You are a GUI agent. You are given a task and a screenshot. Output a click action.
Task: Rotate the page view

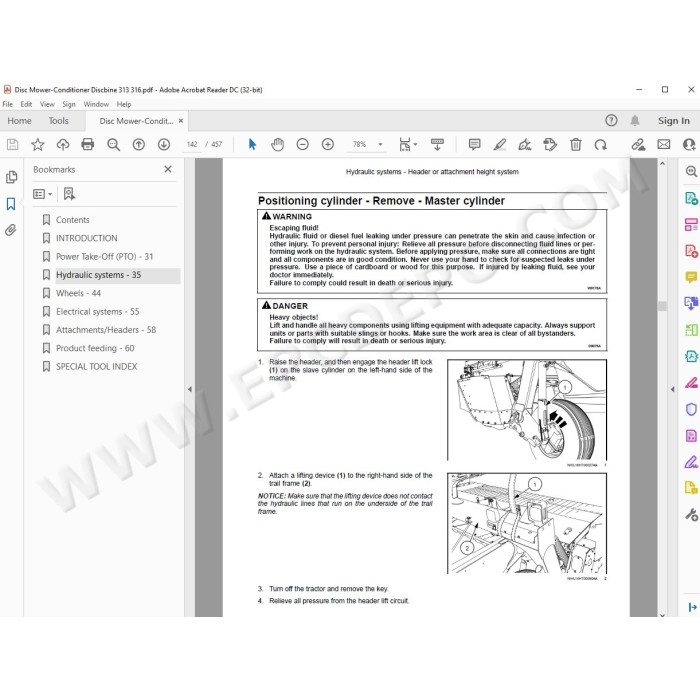click(x=600, y=144)
